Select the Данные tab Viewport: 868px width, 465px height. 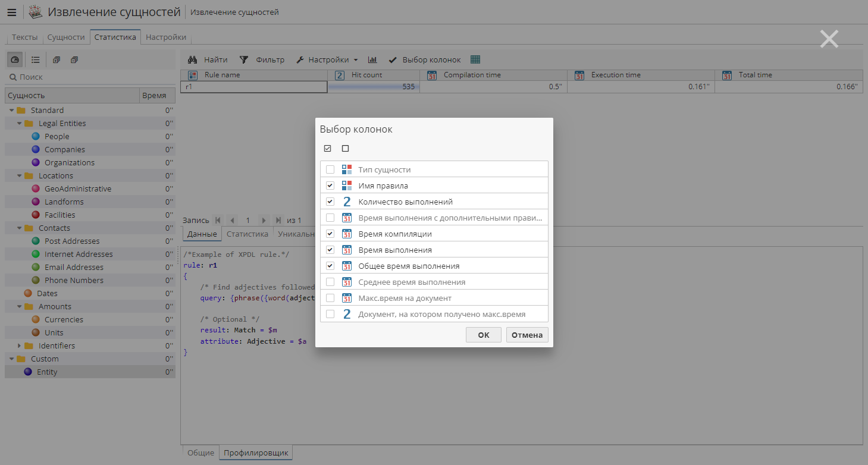(x=202, y=234)
